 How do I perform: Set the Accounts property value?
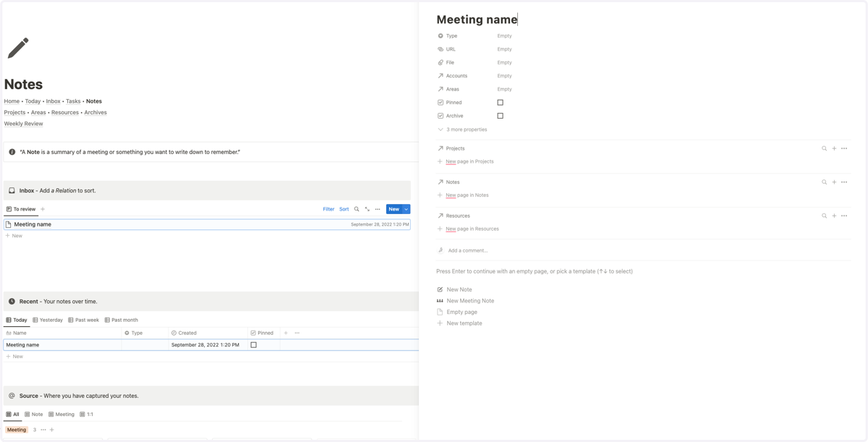(x=504, y=76)
